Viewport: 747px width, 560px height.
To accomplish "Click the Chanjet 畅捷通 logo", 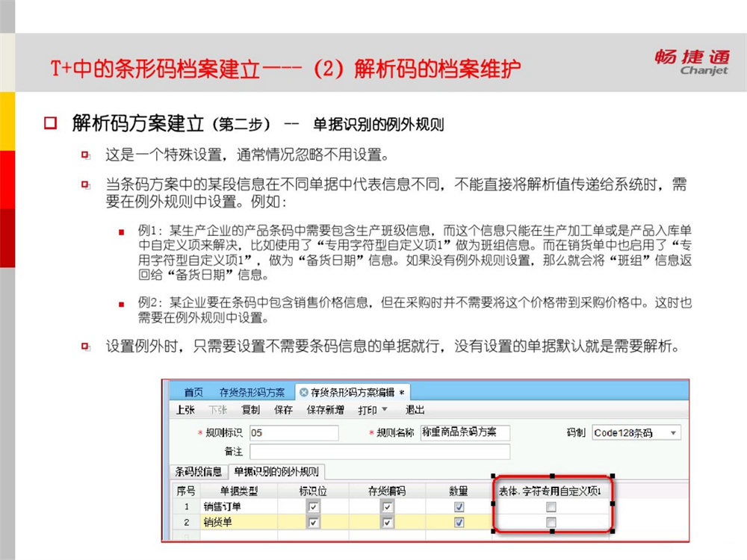I will tap(692, 63).
